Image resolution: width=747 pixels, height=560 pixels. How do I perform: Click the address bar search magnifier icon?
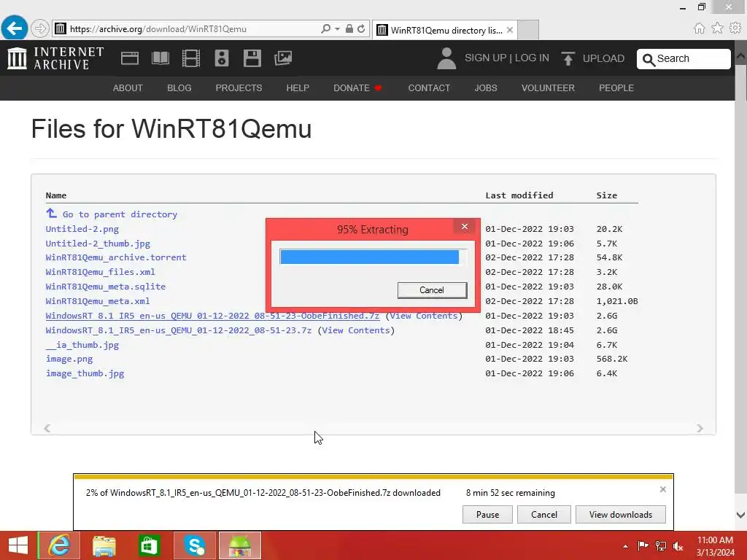coord(325,28)
